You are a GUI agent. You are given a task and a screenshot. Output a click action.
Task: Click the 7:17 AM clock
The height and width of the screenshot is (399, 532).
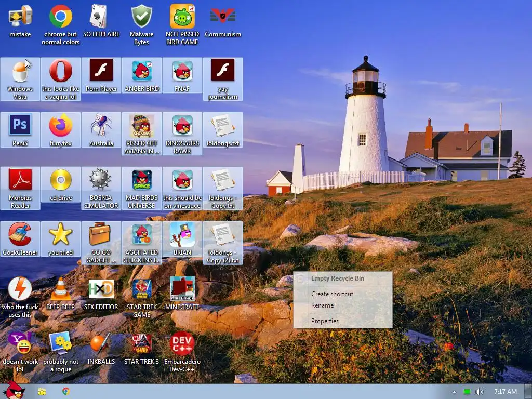(x=506, y=392)
